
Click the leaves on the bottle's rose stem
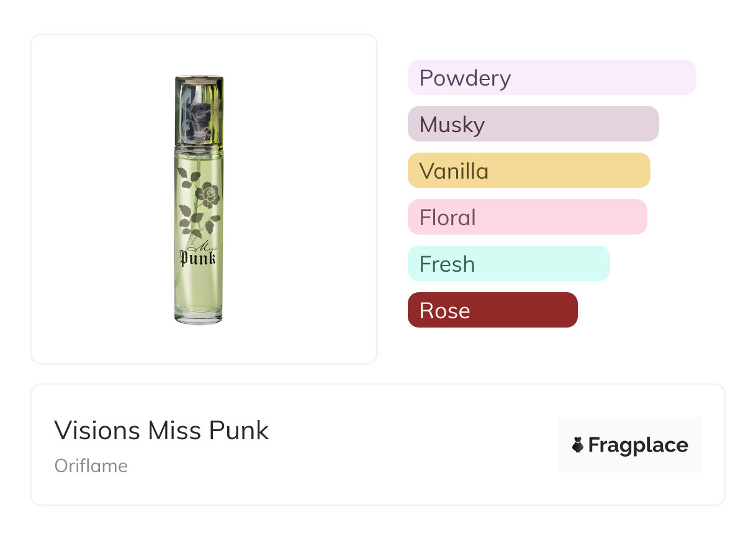189,217
